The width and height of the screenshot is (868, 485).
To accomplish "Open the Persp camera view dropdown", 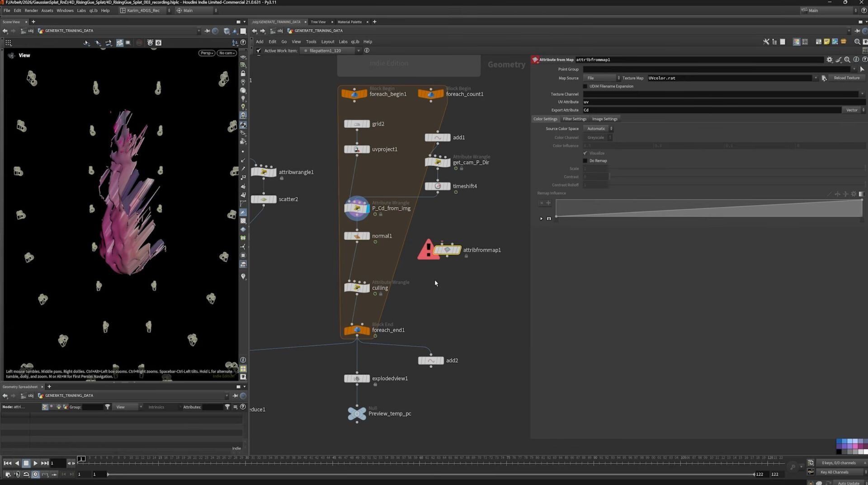I will (x=207, y=53).
